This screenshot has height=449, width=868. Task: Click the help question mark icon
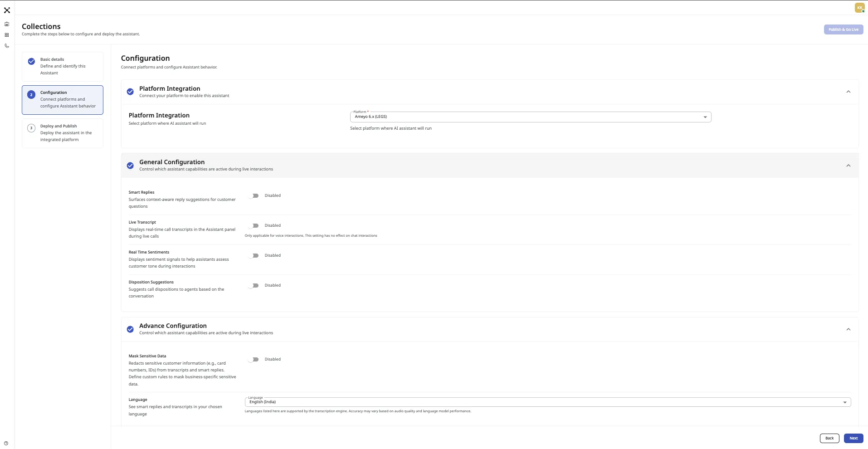pos(6,444)
